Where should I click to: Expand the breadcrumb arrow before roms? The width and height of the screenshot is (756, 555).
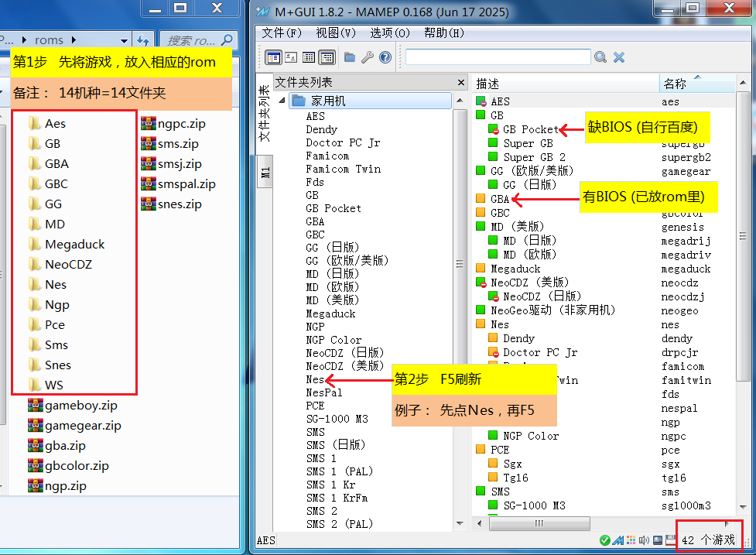(x=24, y=39)
